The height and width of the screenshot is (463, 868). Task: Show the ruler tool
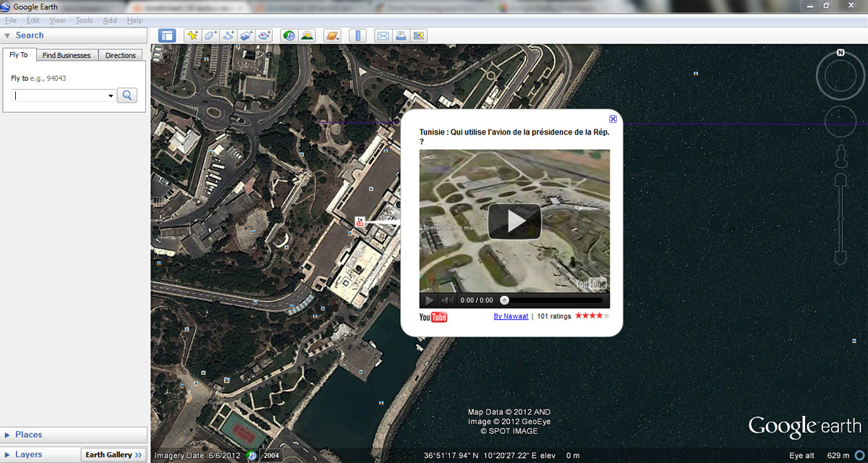pyautogui.click(x=357, y=35)
